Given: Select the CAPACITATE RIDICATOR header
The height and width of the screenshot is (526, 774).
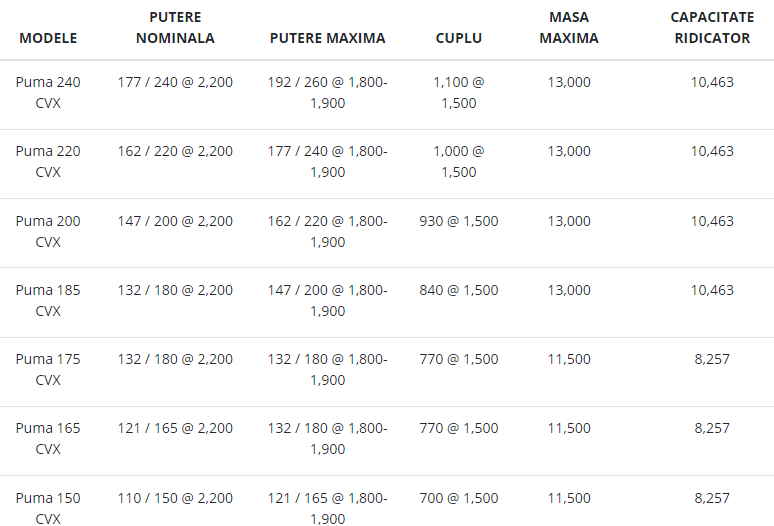Looking at the screenshot, I should click(x=712, y=28).
